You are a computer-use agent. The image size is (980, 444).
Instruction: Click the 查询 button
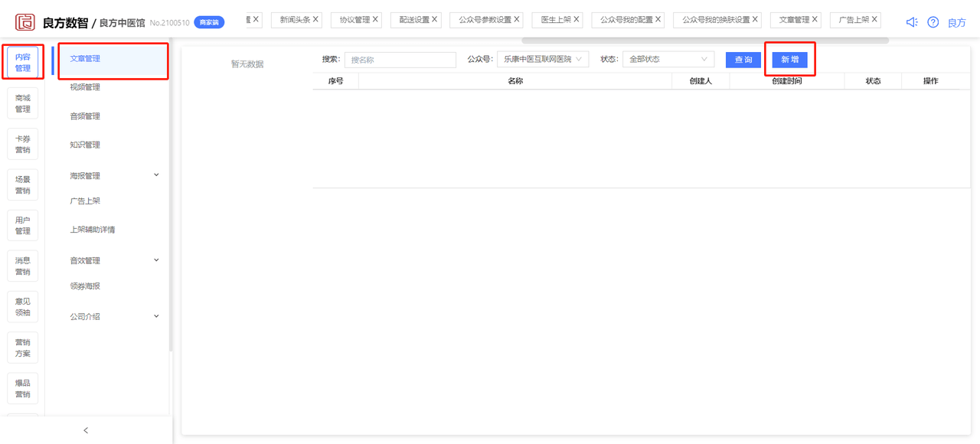(x=743, y=60)
